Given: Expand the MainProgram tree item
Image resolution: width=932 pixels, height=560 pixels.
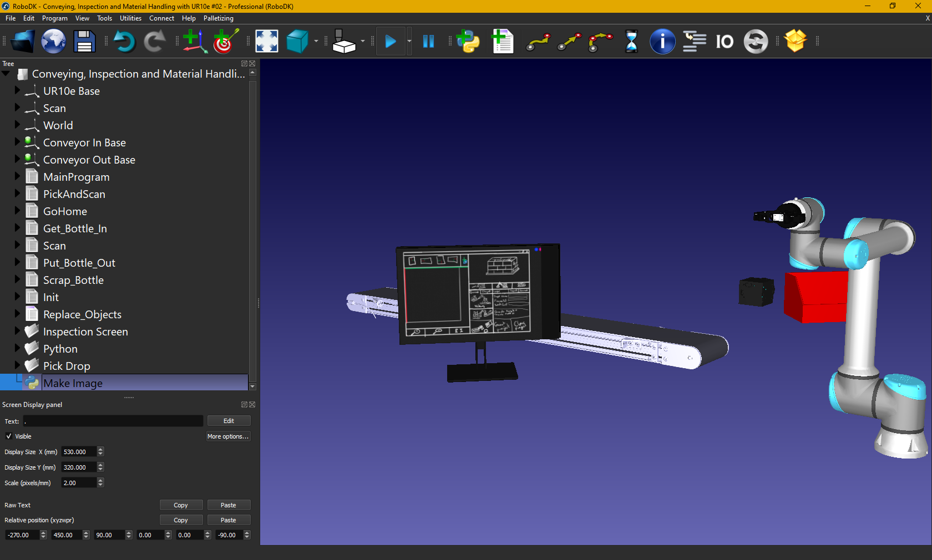Looking at the screenshot, I should 17,176.
